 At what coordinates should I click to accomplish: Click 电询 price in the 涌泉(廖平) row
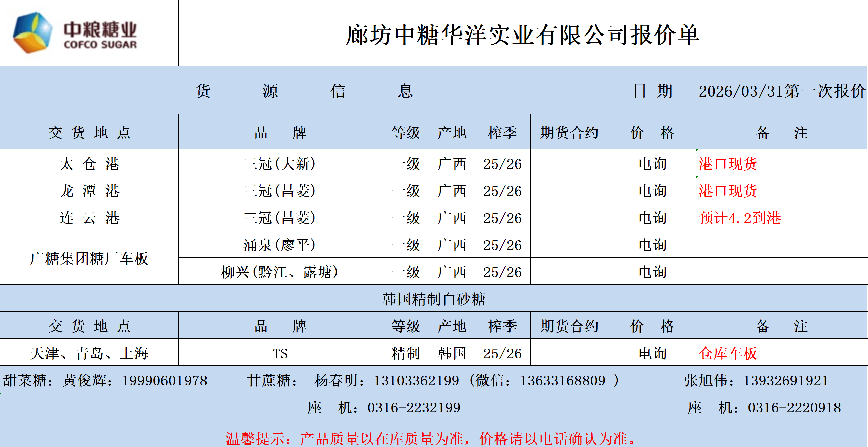click(x=652, y=244)
